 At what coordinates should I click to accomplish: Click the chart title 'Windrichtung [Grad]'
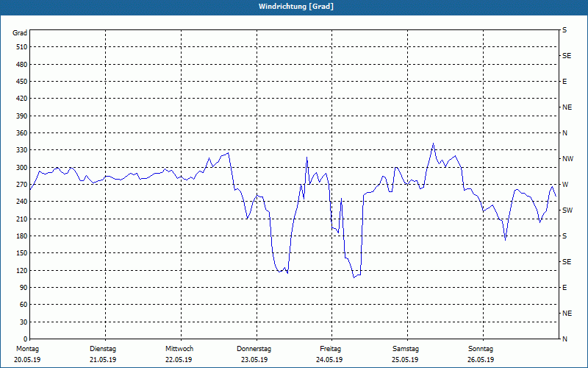[296, 7]
